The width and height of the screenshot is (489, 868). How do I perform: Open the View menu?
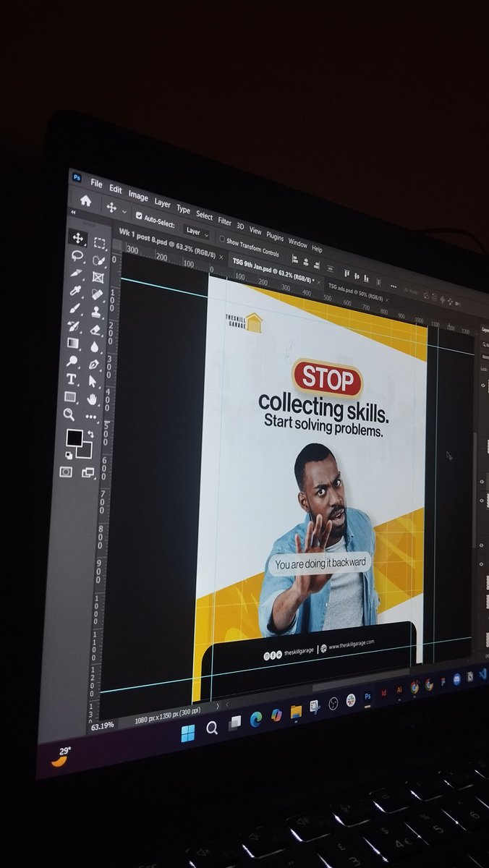click(255, 230)
